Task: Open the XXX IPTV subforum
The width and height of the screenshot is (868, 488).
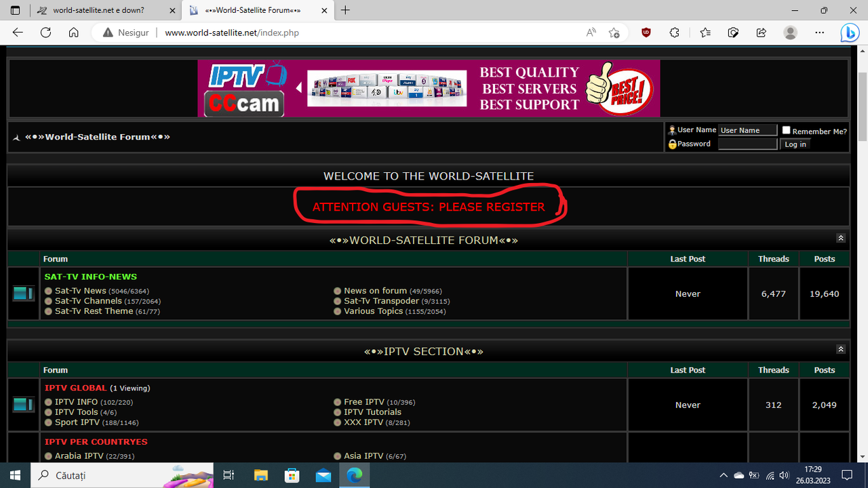Action: (x=363, y=422)
